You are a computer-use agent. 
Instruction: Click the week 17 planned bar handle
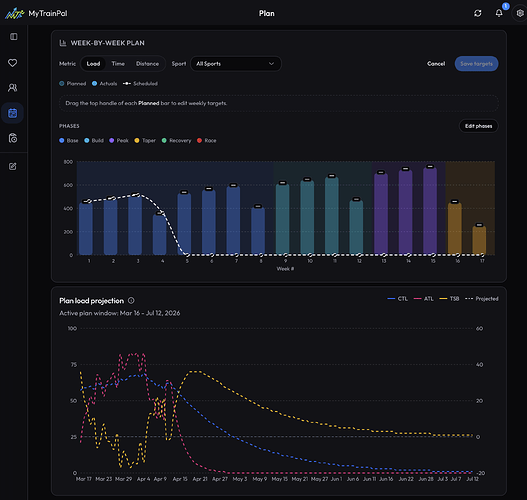coord(479,225)
